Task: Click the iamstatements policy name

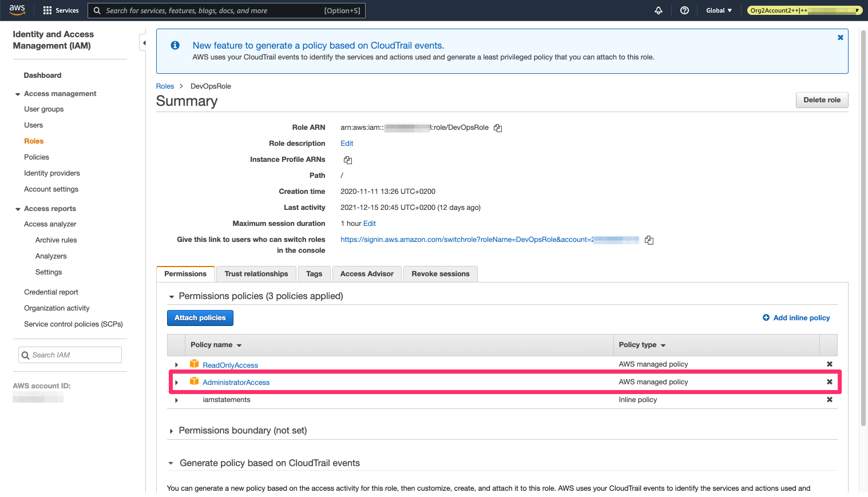Action: (227, 400)
